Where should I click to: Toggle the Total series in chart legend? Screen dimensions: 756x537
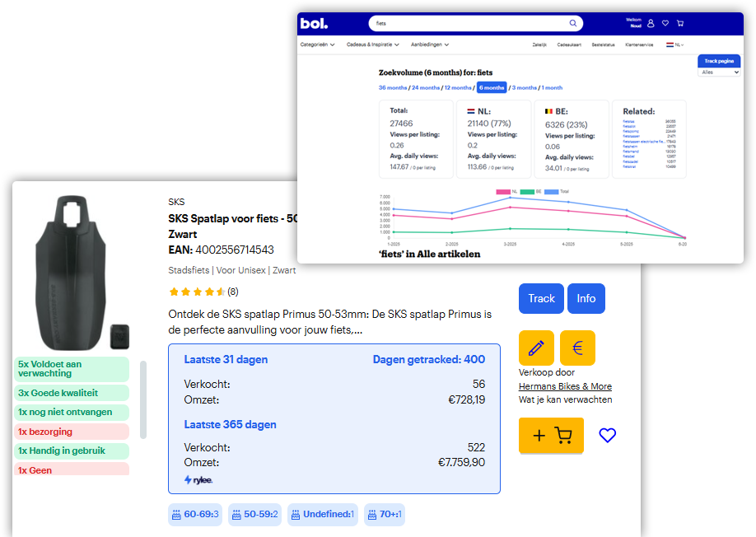(x=557, y=192)
